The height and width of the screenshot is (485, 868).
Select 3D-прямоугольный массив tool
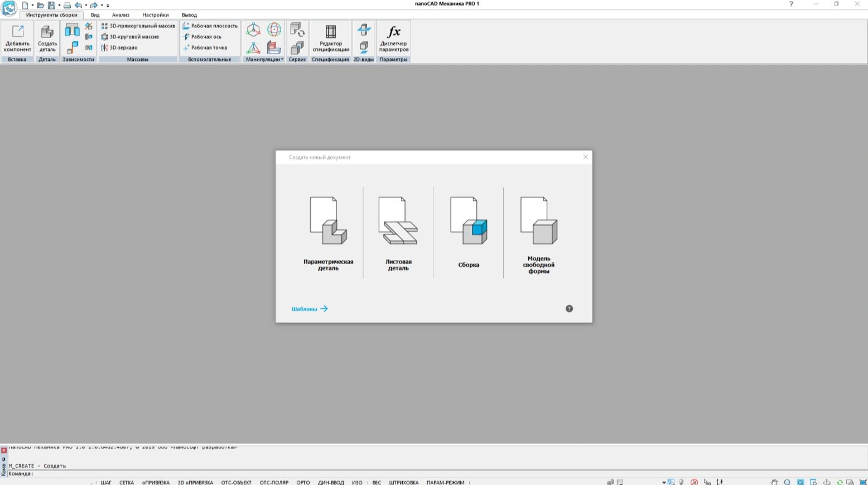tap(138, 26)
